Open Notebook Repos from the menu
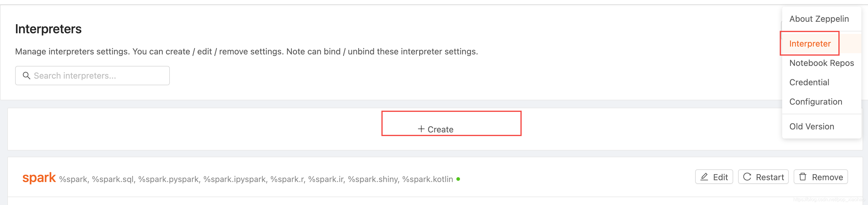This screenshot has height=205, width=868. pos(821,63)
